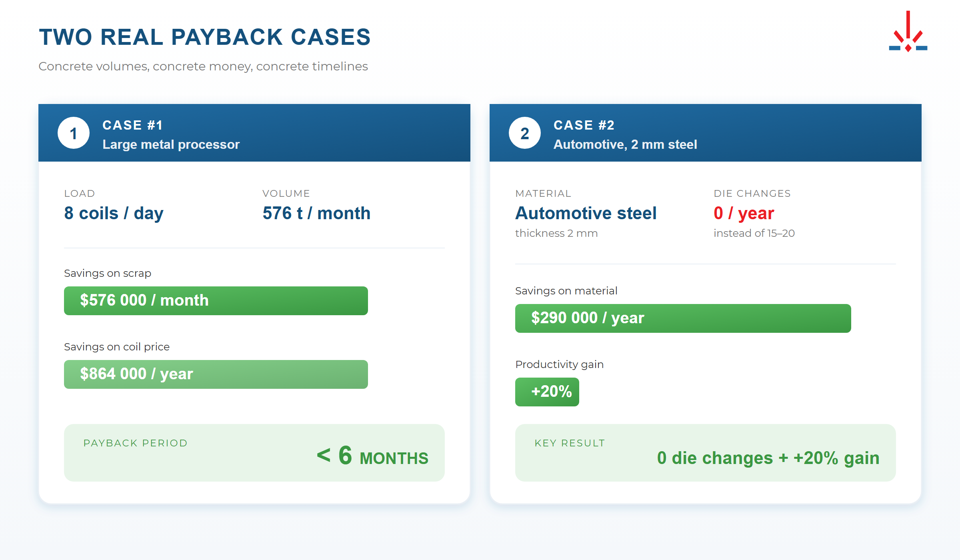Click the number 1 circle badge

point(74,133)
